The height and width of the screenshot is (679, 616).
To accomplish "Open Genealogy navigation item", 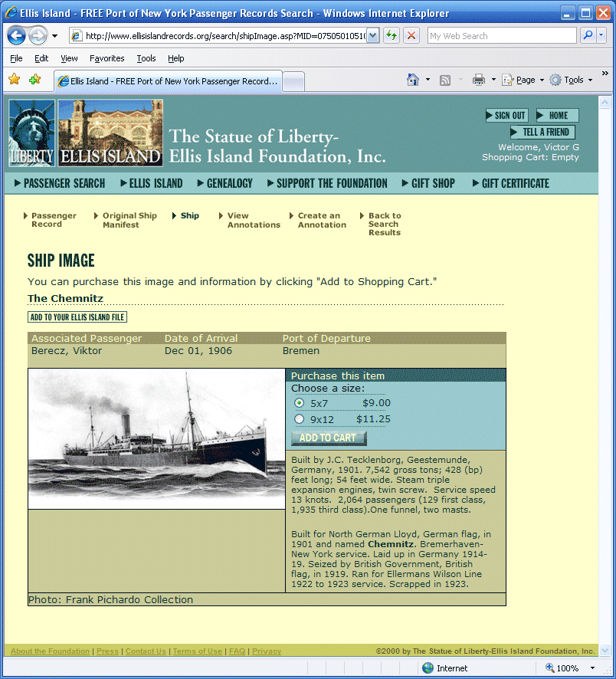I will (224, 184).
